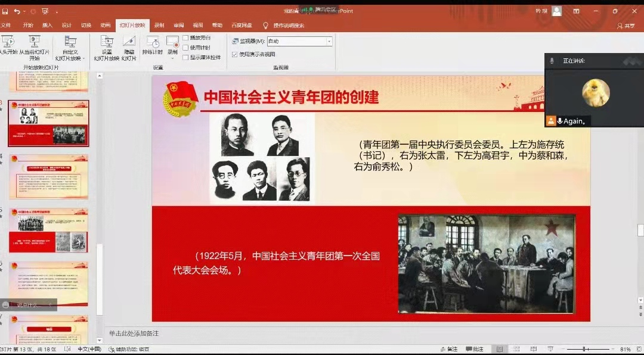
Task: Open the File (文件) tab
Action: click(x=6, y=26)
